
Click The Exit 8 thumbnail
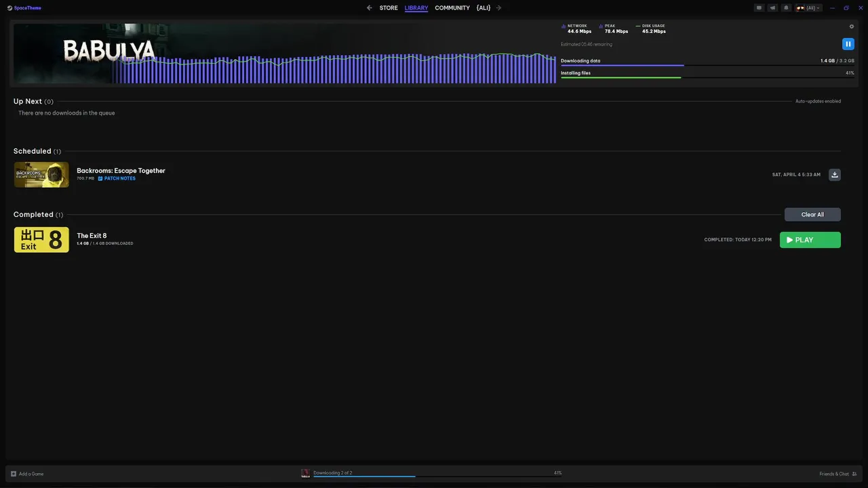point(41,240)
